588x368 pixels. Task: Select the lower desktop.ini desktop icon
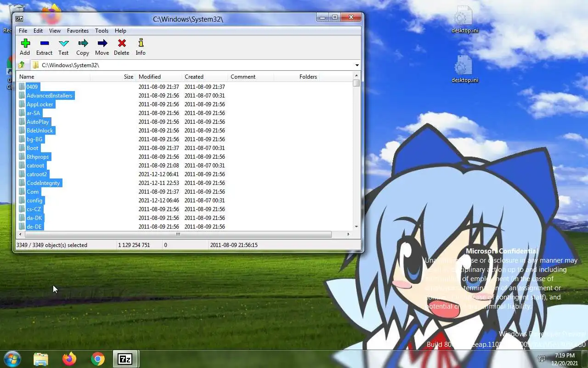point(464,69)
